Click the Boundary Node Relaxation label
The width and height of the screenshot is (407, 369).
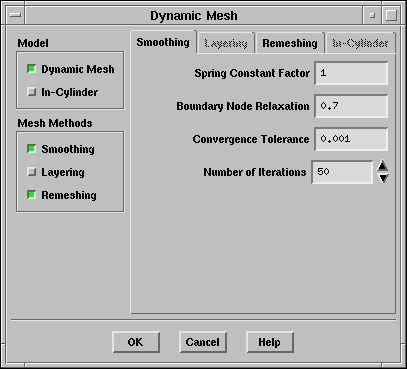(x=243, y=106)
